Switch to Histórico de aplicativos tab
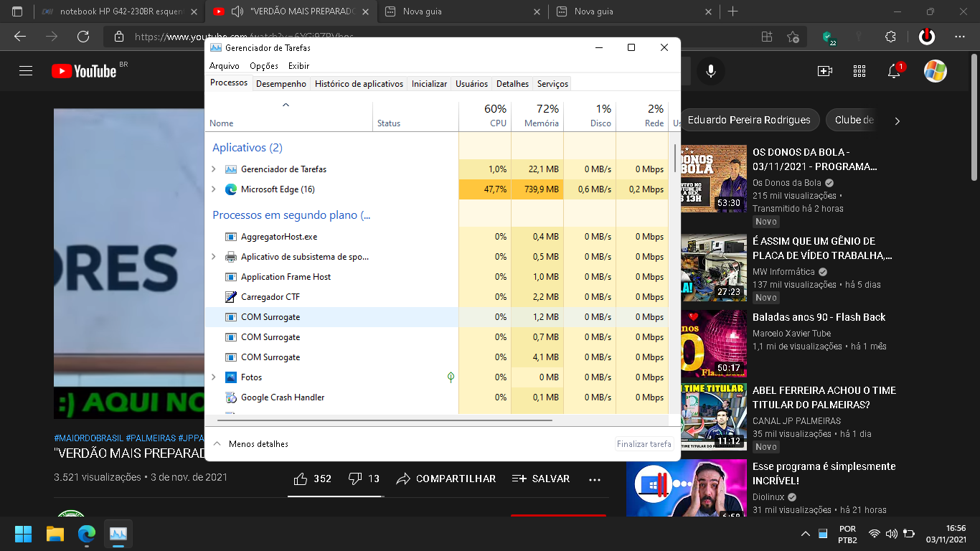Viewport: 980px width, 551px height. [359, 84]
